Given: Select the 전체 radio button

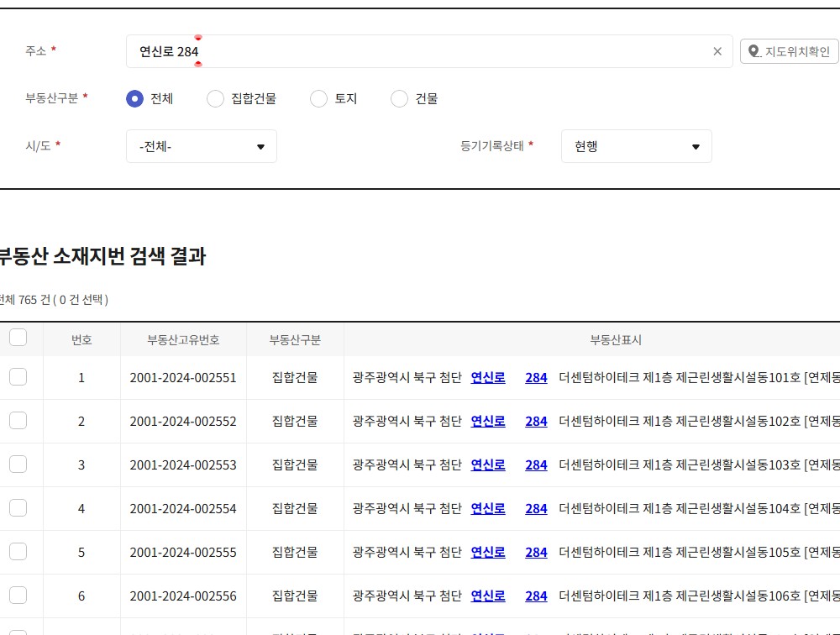Looking at the screenshot, I should tap(134, 98).
